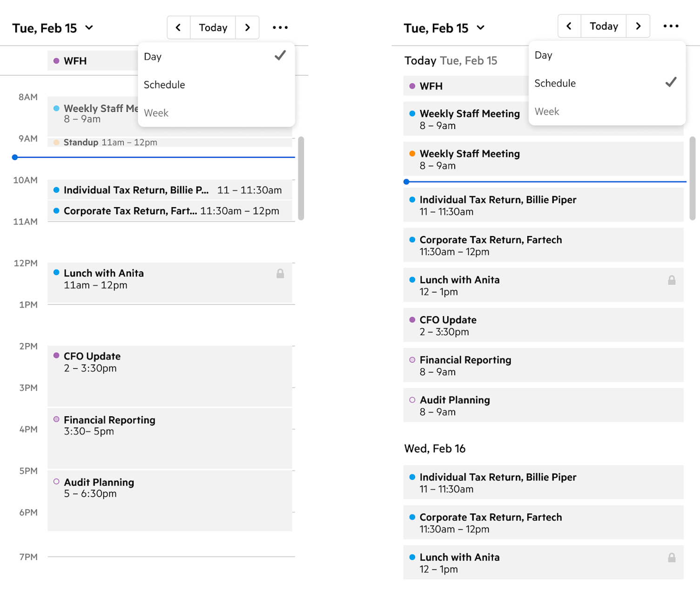Open CFO Update in schedule view

544,325
